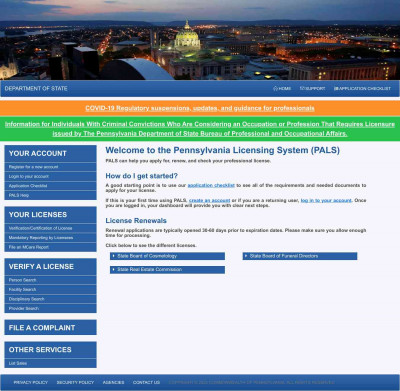Open Person Search under Verify a License

pos(50,280)
